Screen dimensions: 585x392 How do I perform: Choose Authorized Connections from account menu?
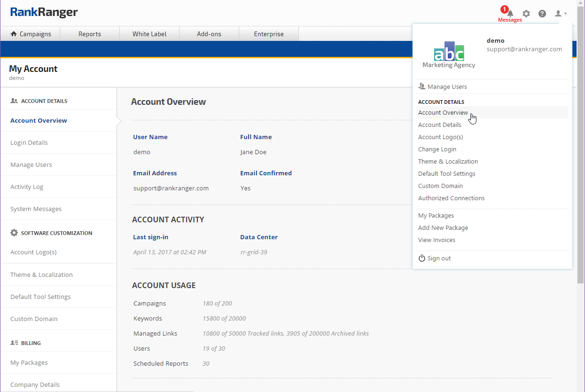(x=451, y=198)
